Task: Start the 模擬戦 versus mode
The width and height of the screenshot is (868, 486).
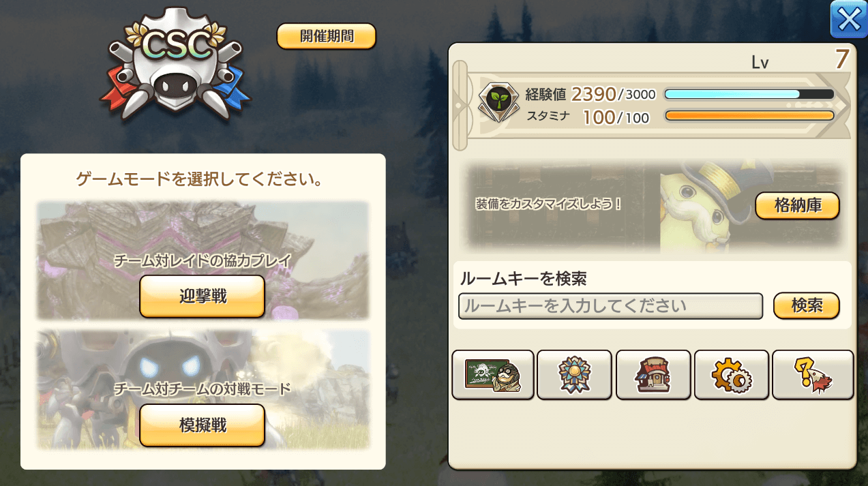Action: pos(202,425)
